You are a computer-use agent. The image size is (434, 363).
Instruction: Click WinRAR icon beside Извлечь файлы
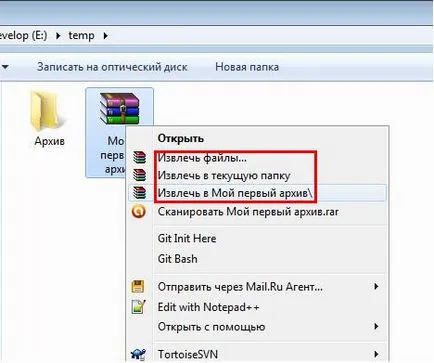click(x=139, y=157)
